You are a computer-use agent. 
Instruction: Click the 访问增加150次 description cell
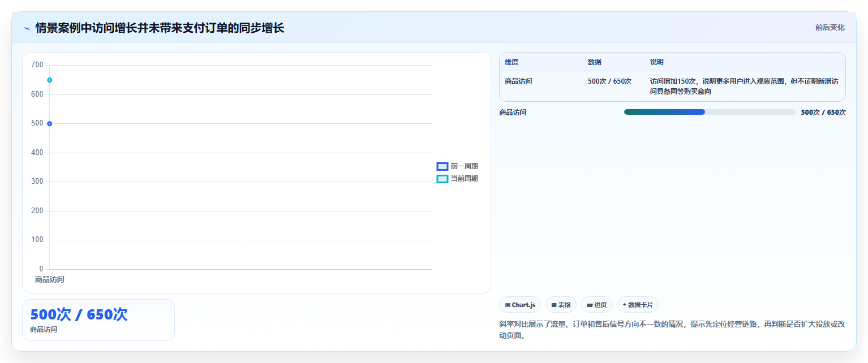(x=745, y=87)
